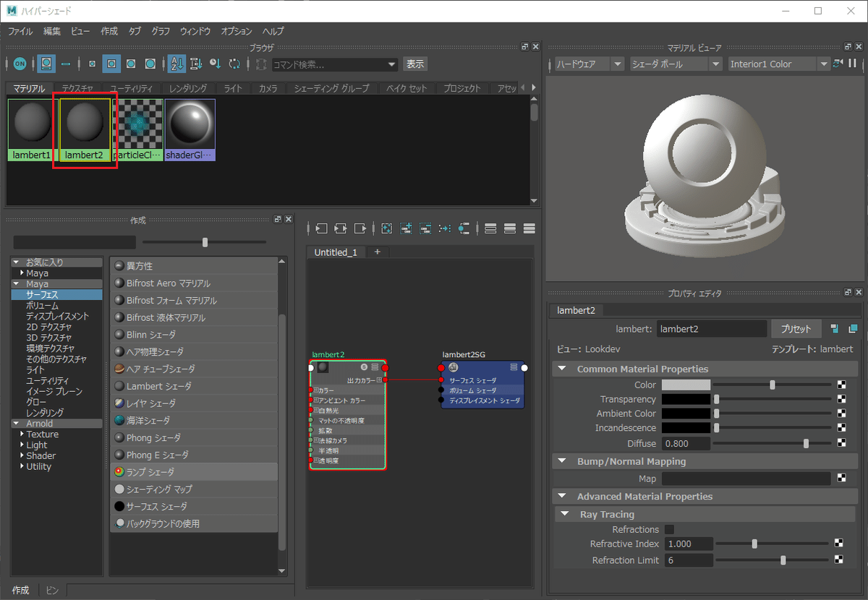
Task: Toggle the ON swatch generation button
Action: click(x=20, y=64)
